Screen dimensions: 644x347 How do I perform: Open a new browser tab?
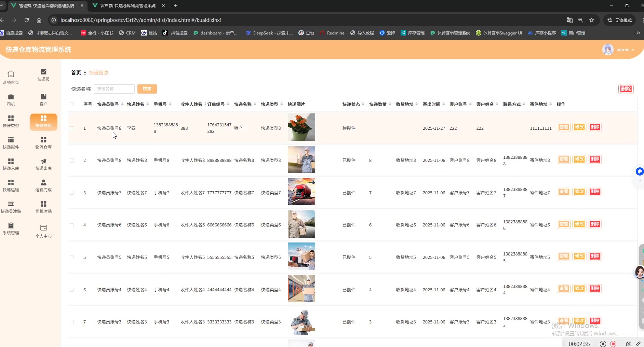coord(176,6)
